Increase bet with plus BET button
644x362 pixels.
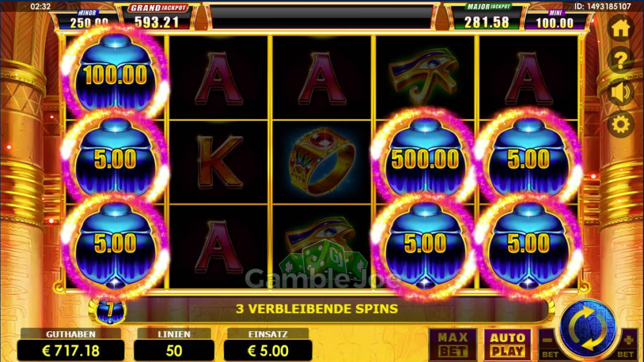click(626, 345)
